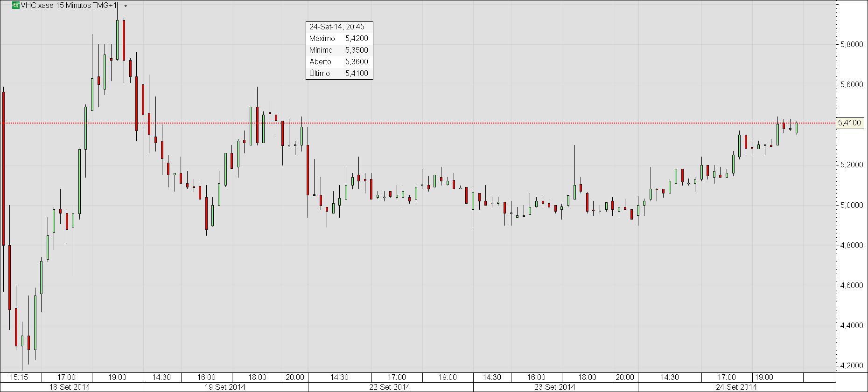Click the 23-Set-2014 date label

click(x=554, y=387)
